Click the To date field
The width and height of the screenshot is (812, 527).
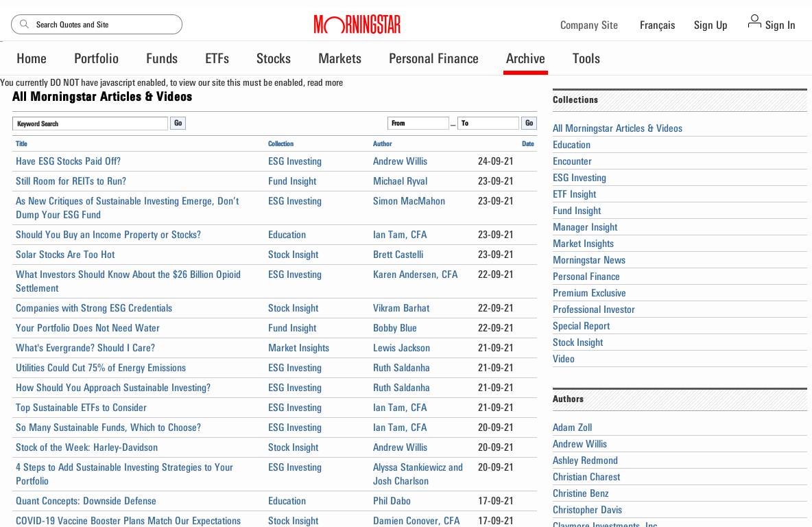pos(488,124)
